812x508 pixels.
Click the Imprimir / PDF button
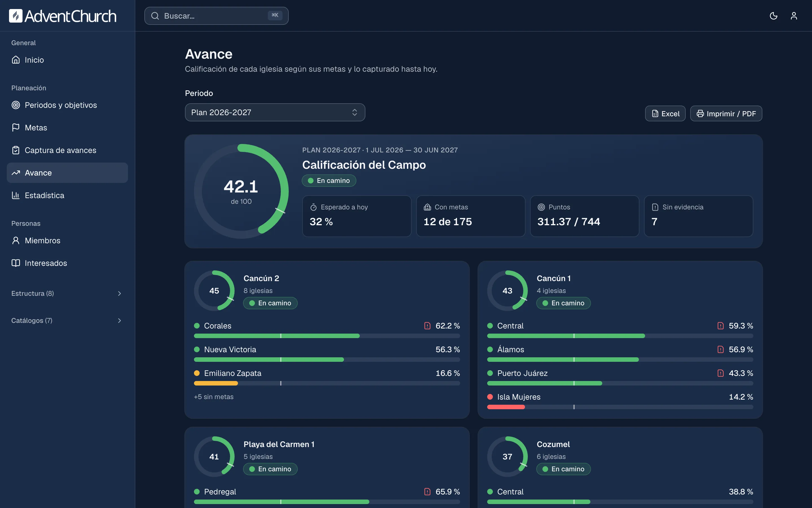pos(726,113)
